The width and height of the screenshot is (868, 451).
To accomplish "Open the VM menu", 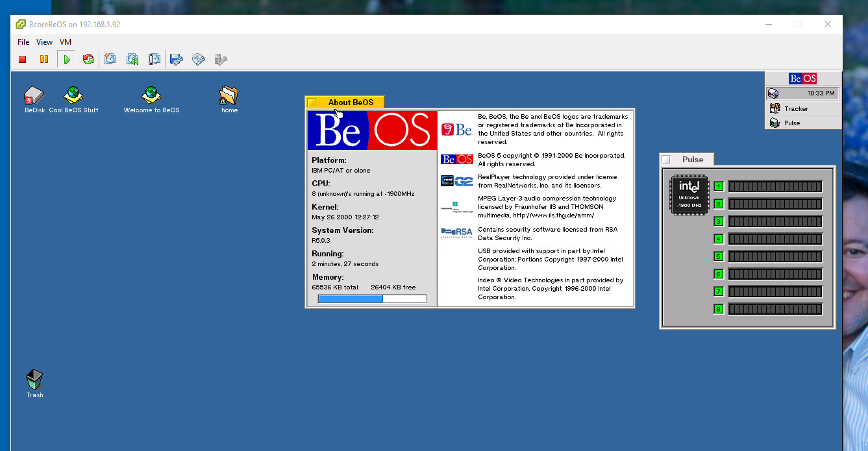I will coord(65,42).
